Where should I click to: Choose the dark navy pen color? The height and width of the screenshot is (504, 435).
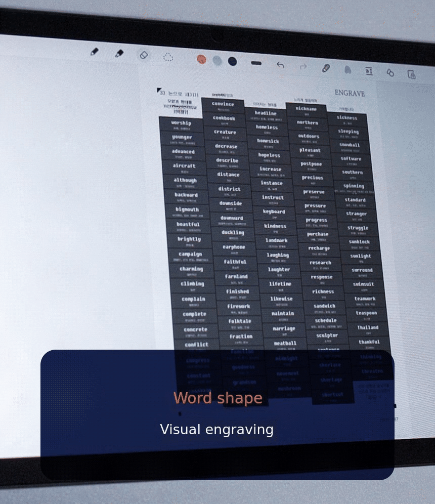click(232, 61)
